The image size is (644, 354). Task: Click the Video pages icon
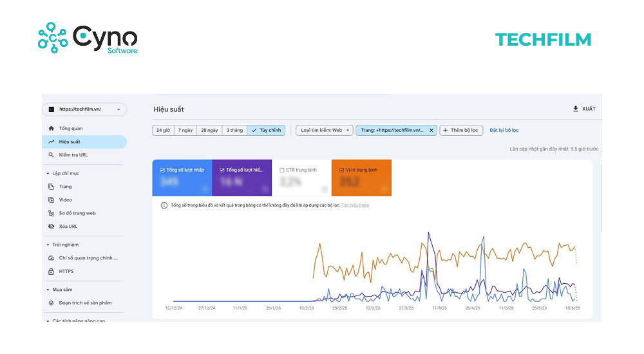pyautogui.click(x=52, y=200)
